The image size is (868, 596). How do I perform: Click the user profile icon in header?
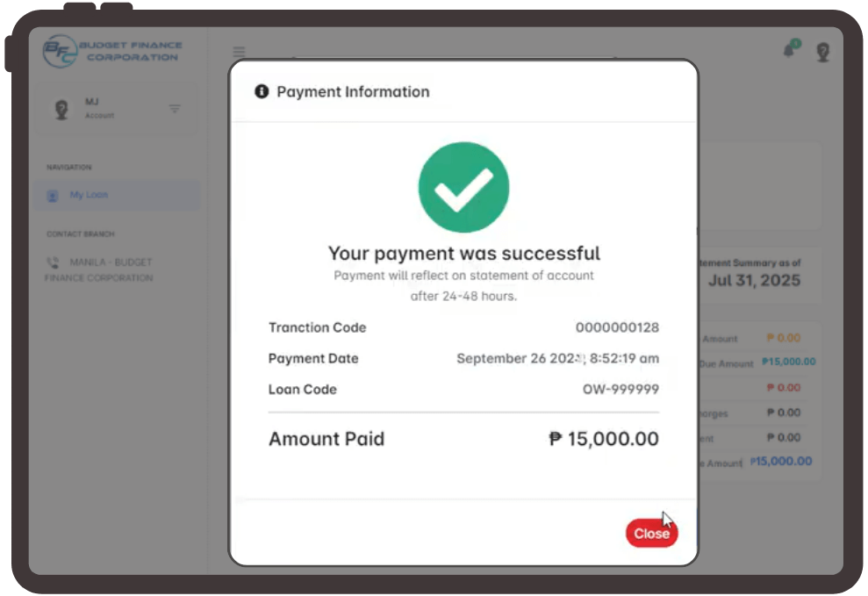point(822,53)
